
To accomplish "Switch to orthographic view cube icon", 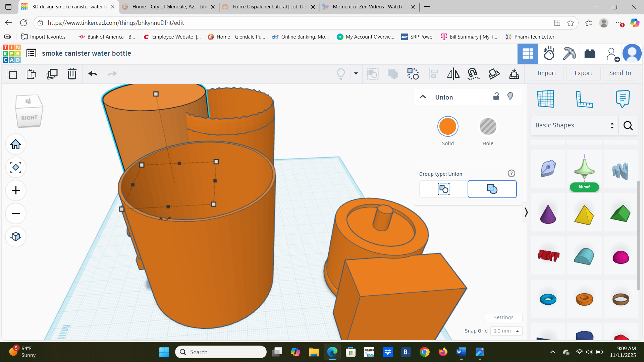I will pos(16,237).
